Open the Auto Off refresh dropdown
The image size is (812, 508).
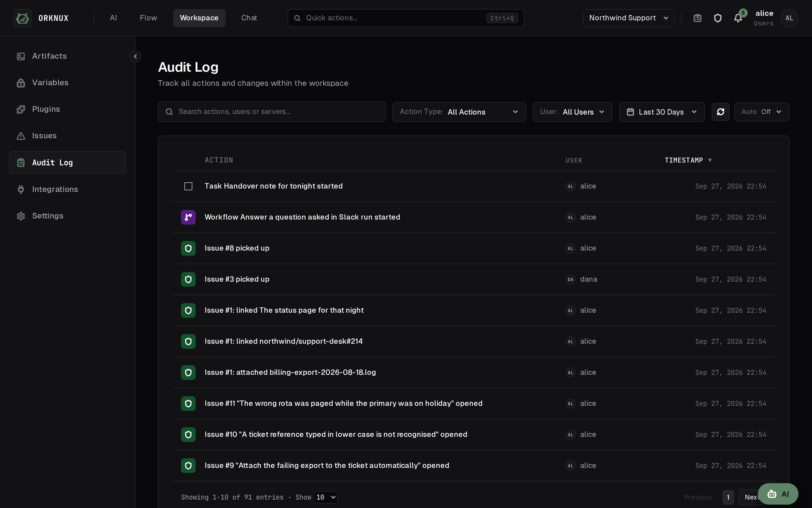coord(762,112)
